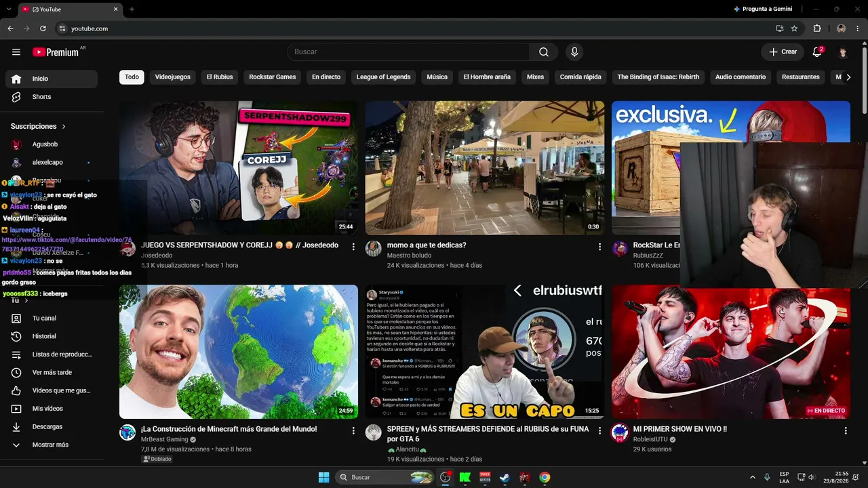This screenshot has width=868, height=488.
Task: Open the Chrome extensions puzzle icon
Action: point(817,28)
